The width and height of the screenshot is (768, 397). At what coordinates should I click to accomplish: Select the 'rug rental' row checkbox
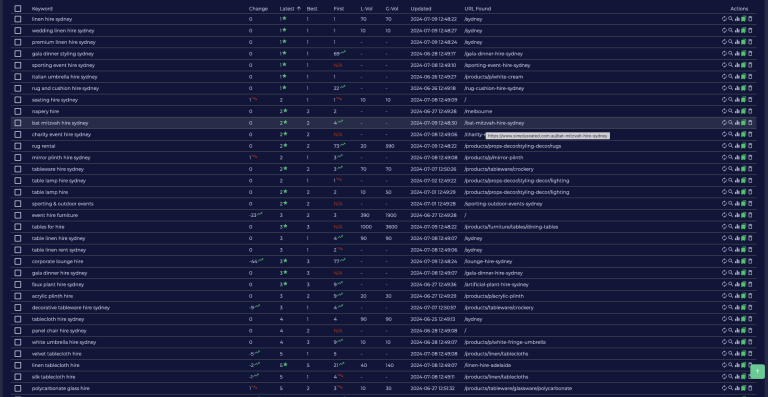[x=18, y=146]
